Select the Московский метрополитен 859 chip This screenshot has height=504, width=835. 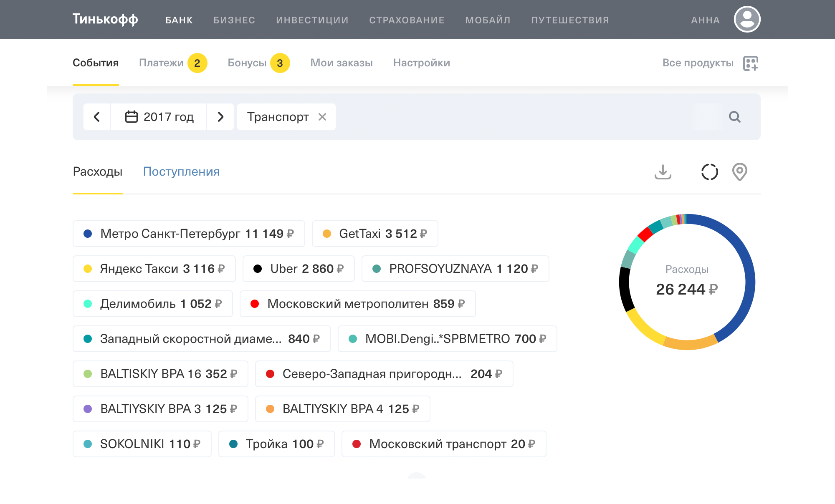(358, 304)
